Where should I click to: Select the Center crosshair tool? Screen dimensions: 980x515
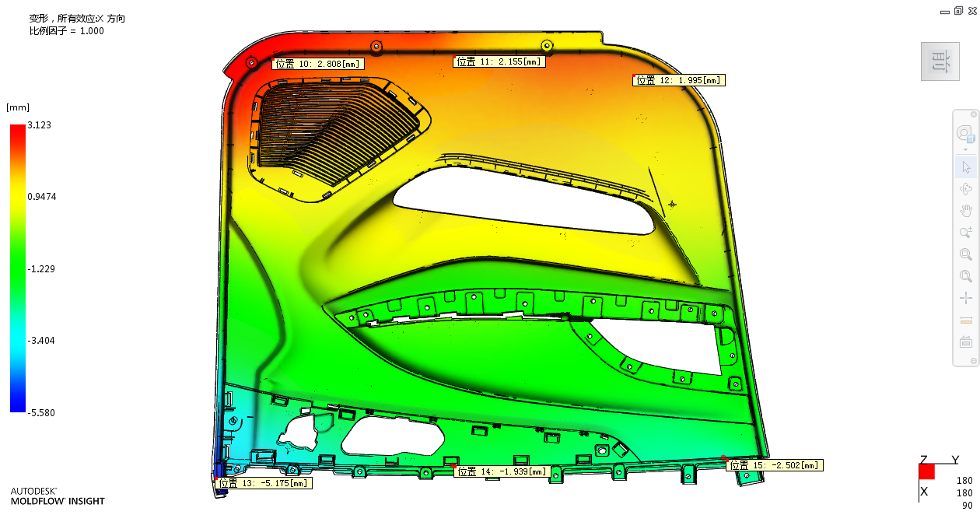point(966,298)
